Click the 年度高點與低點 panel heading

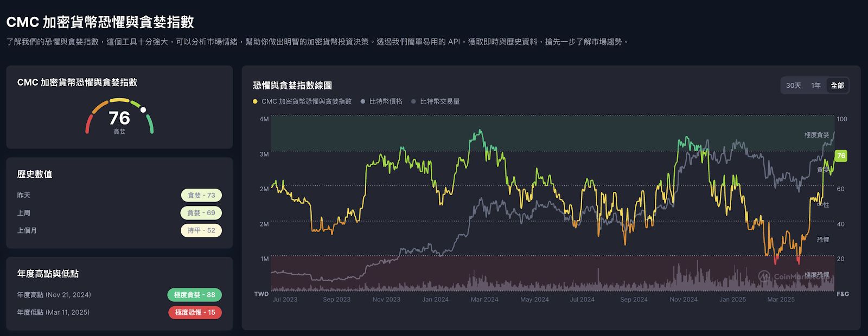(48, 274)
